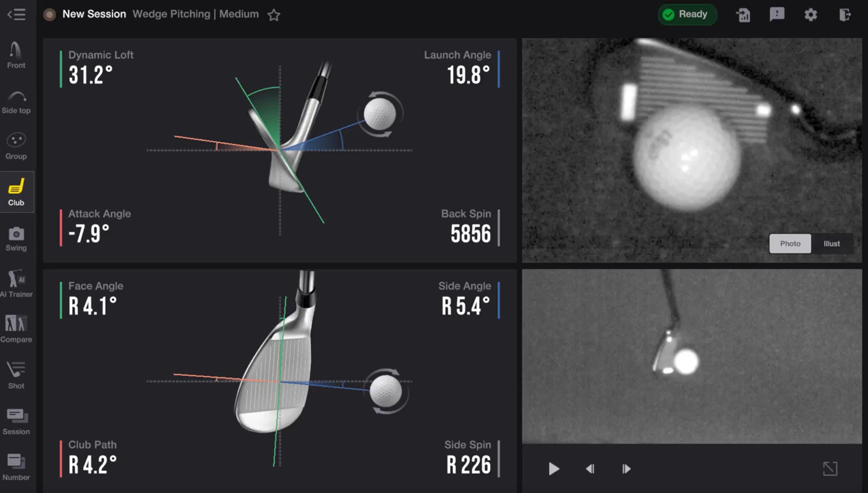Open the Swing camera view

(x=16, y=239)
